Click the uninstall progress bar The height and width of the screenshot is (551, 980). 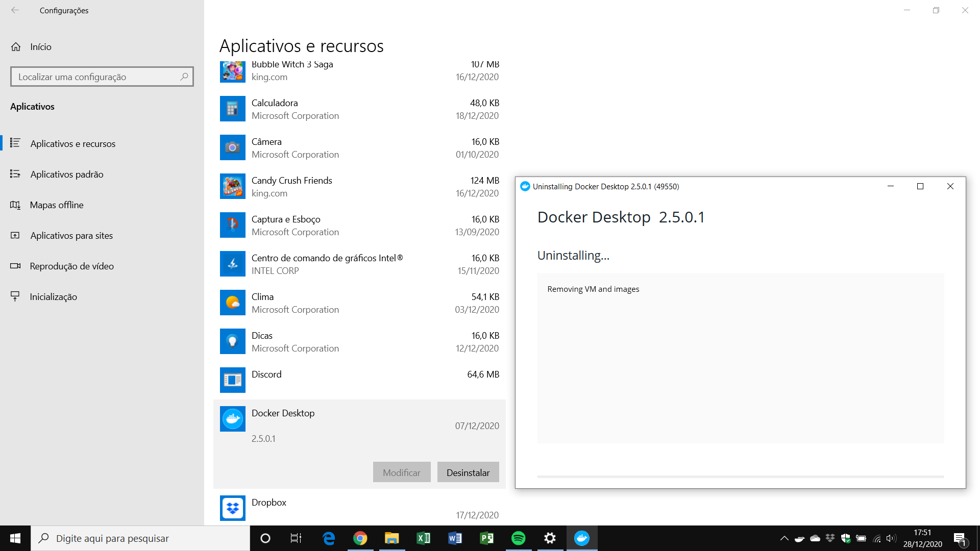tap(740, 477)
